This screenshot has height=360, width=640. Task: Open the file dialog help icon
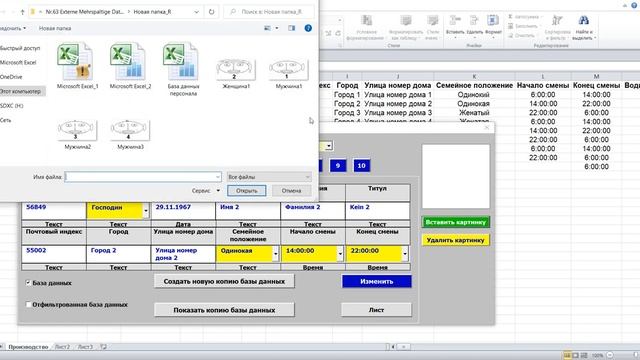pyautogui.click(x=308, y=28)
